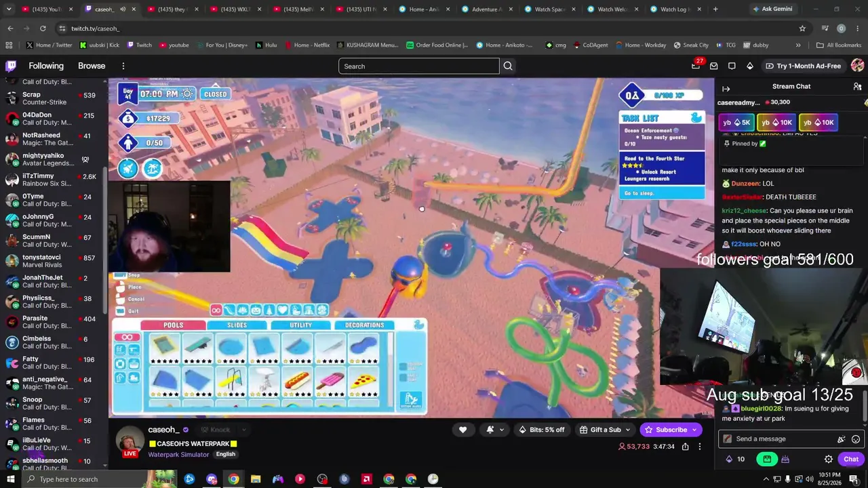
Task: Click the channel points balance icon showing 10
Action: (736, 459)
